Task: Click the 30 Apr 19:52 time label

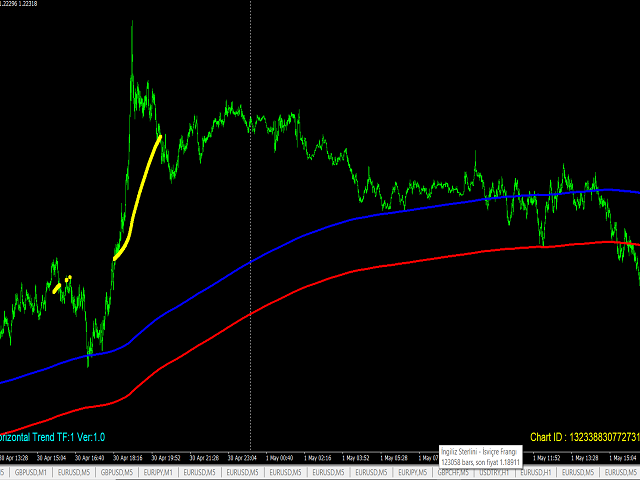Action: click(166, 458)
